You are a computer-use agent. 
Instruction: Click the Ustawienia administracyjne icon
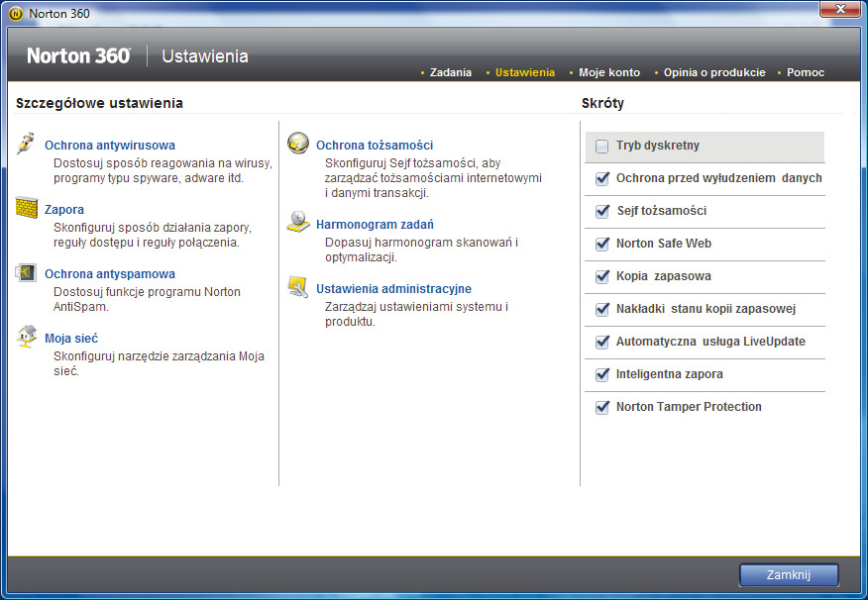pyautogui.click(x=298, y=287)
